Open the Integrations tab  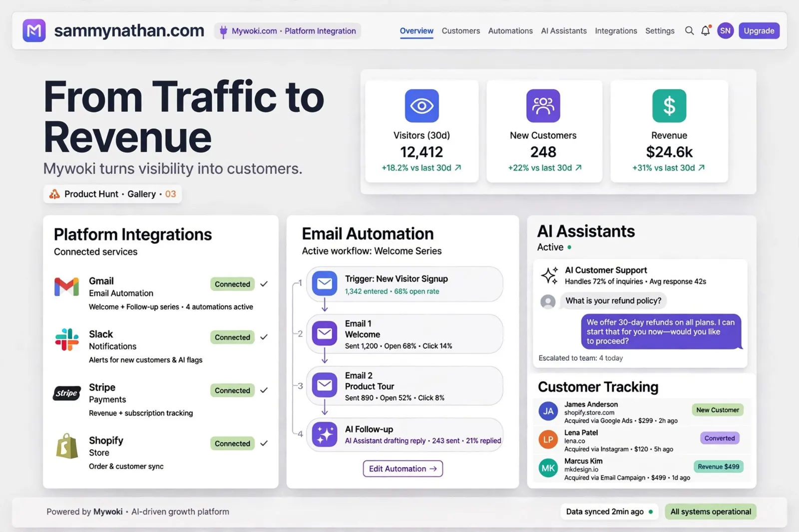click(616, 31)
